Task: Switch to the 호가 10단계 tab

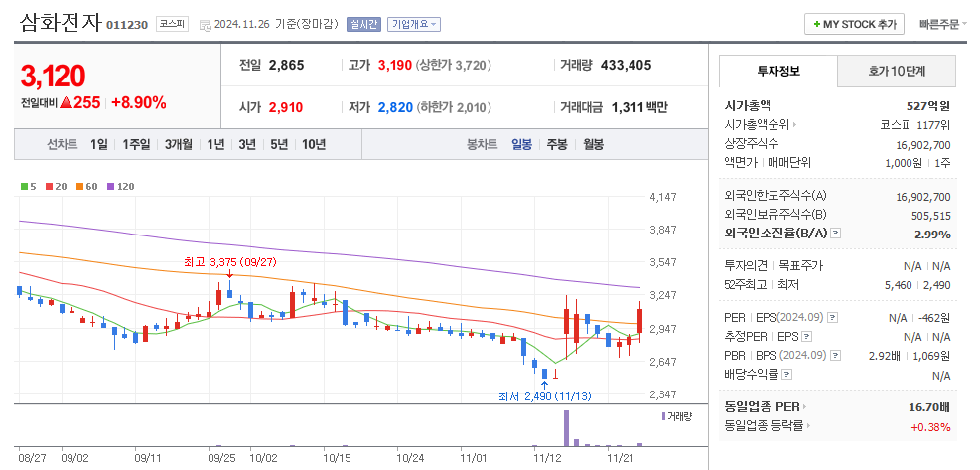Action: [897, 71]
